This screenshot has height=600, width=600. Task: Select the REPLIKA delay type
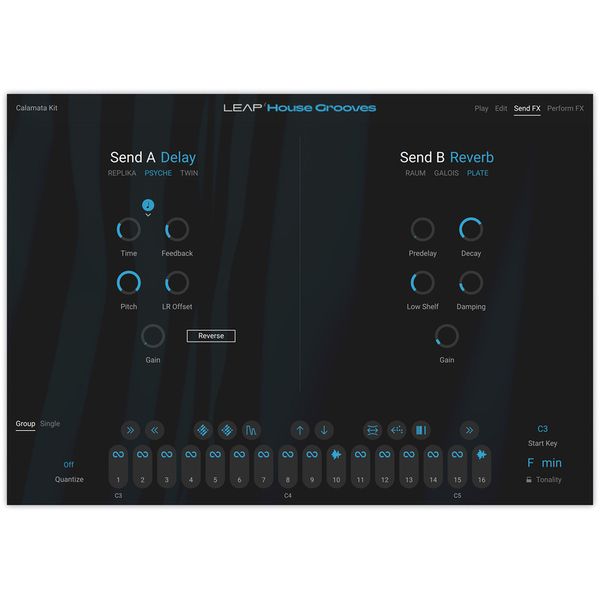coord(122,173)
